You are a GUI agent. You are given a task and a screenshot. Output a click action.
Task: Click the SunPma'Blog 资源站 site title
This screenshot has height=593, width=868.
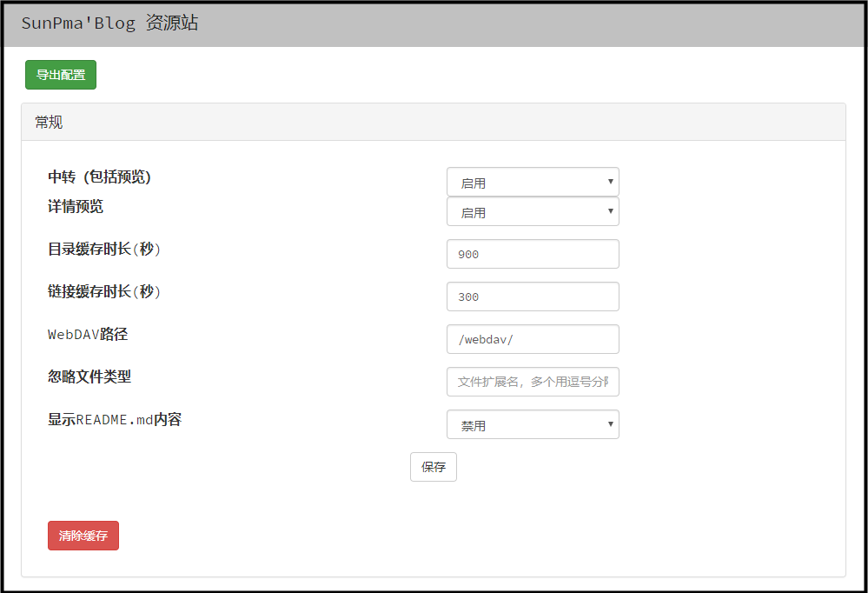pyautogui.click(x=109, y=23)
